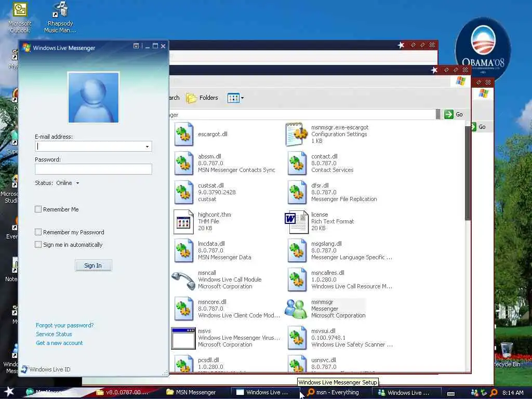This screenshot has height=399, width=532.
Task: Select contact.dll file icon
Action: tap(297, 163)
